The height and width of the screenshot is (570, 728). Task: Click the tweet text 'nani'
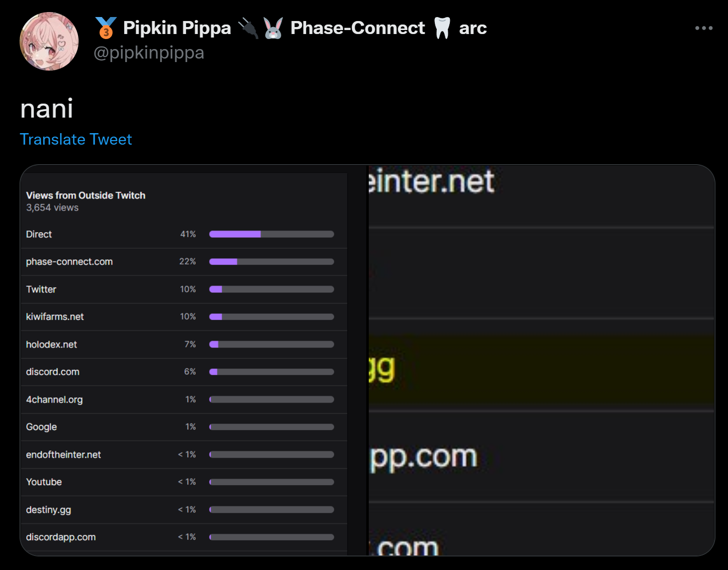pyautogui.click(x=47, y=108)
